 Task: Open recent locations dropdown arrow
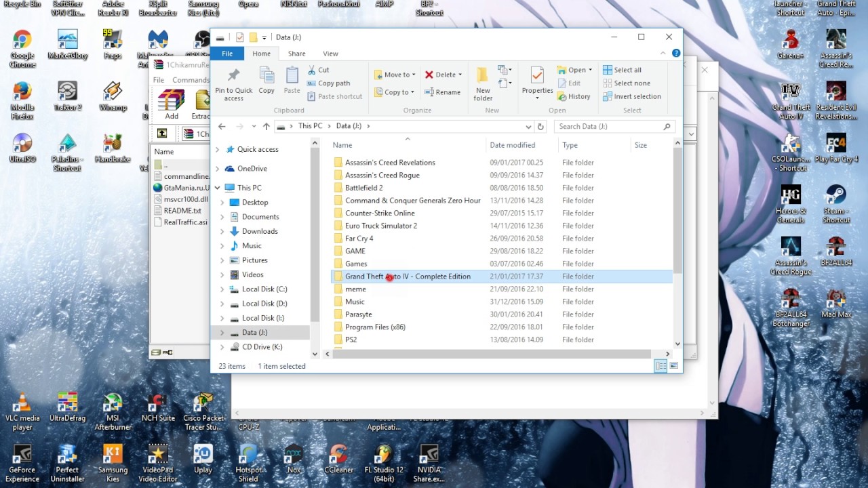254,126
